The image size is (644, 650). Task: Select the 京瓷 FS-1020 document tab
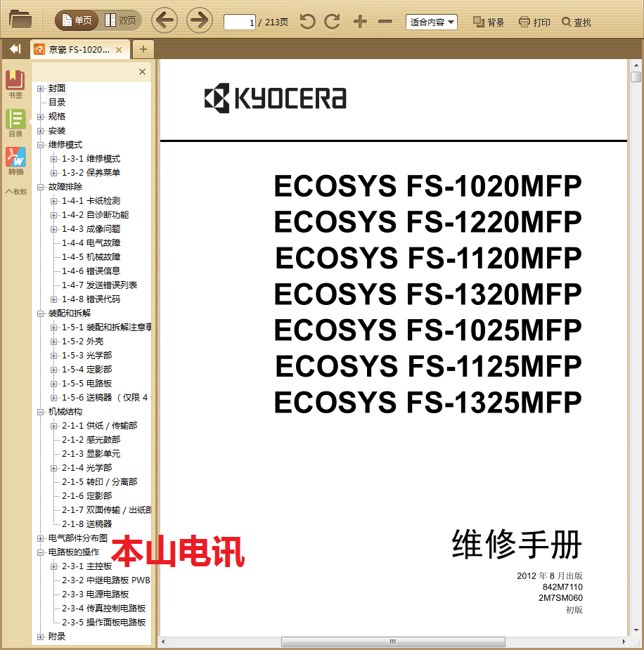tap(79, 50)
